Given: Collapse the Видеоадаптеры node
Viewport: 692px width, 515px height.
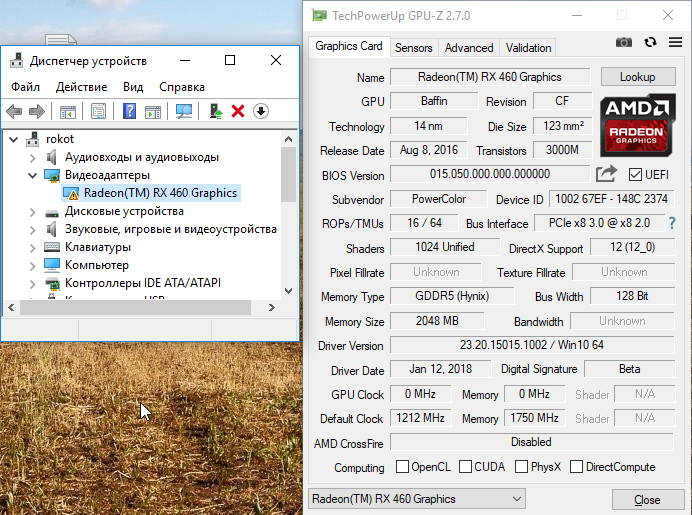Looking at the screenshot, I should point(33,176).
